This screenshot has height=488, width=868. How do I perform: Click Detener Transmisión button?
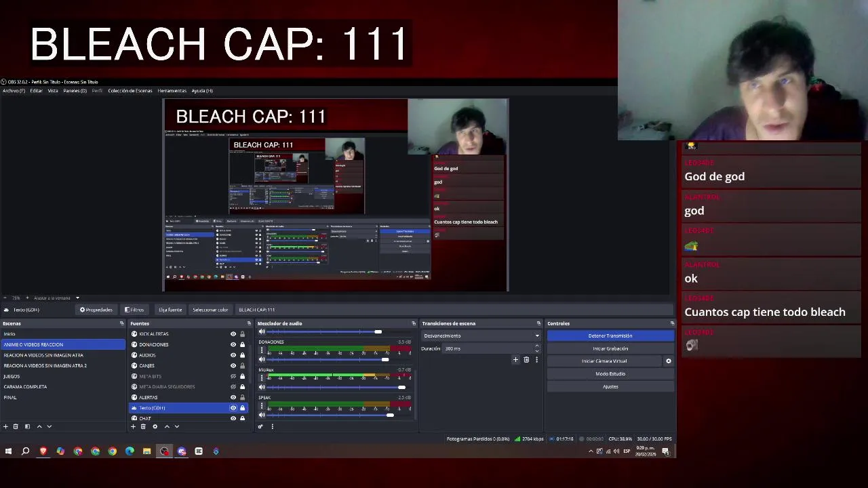tap(610, 335)
